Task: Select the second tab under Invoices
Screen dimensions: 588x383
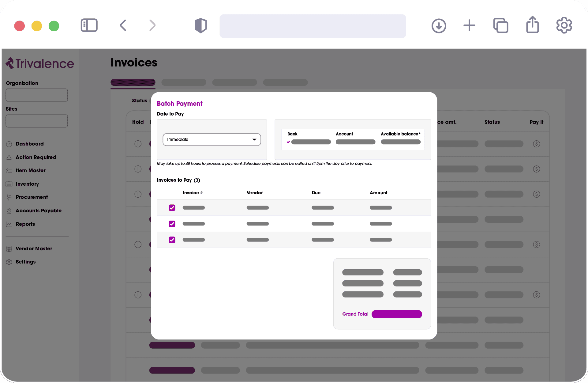Action: [184, 82]
